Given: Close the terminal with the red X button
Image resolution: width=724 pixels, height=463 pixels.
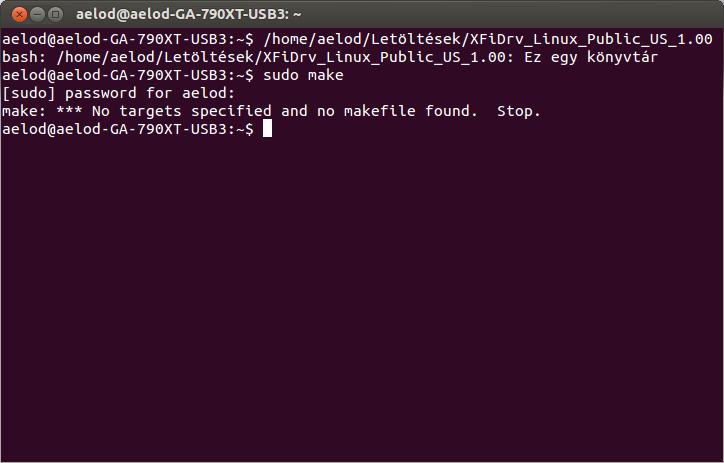Looking at the screenshot, I should pos(19,14).
